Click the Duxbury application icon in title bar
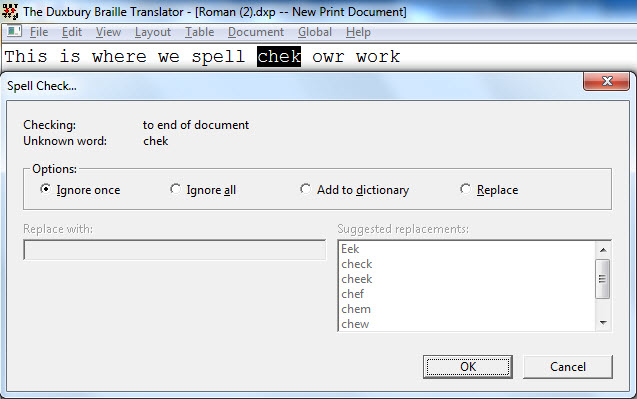Screen dimensions: 637x399 pos(10,12)
